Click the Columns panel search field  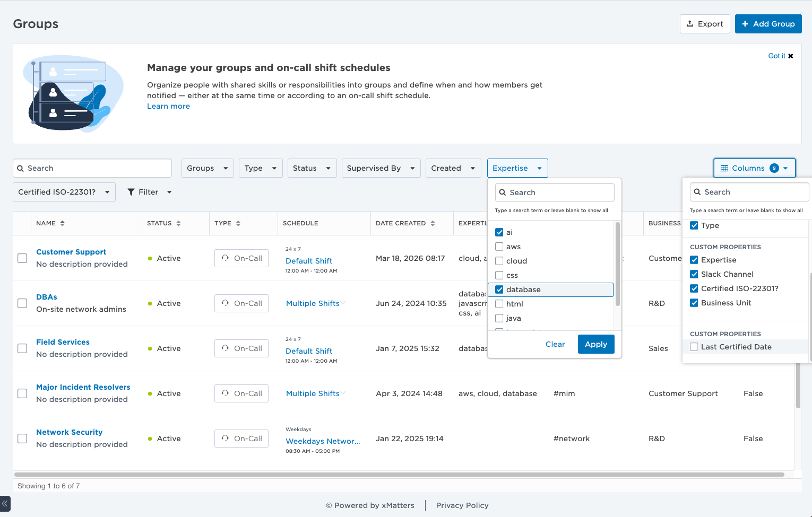click(749, 192)
